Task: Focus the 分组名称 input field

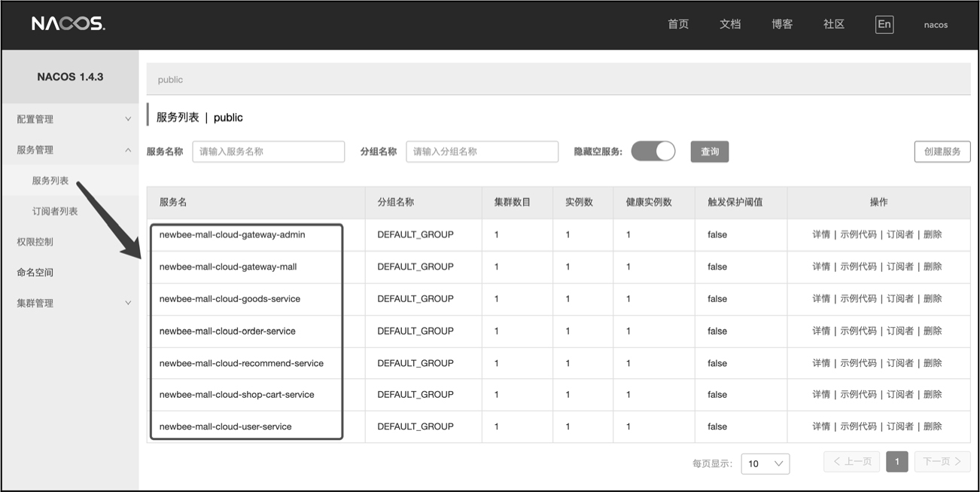Action: pyautogui.click(x=482, y=151)
